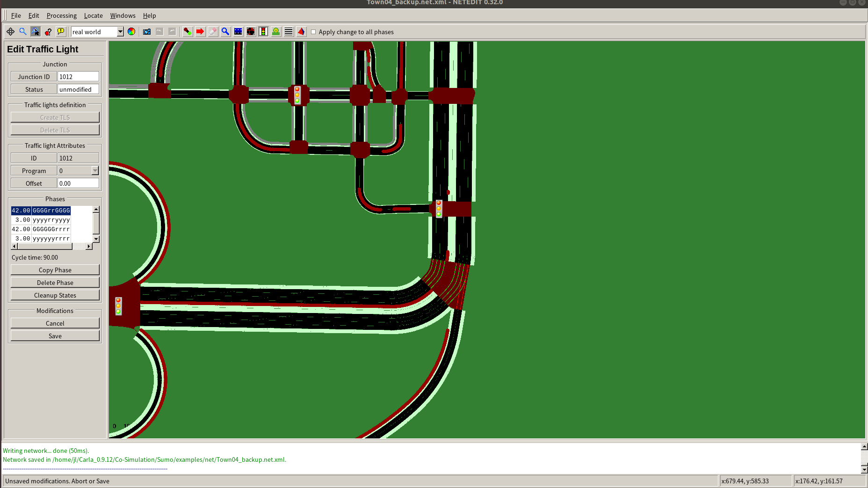The width and height of the screenshot is (868, 488).
Task: Select the eraser delete mode
Action: [x=213, y=32]
